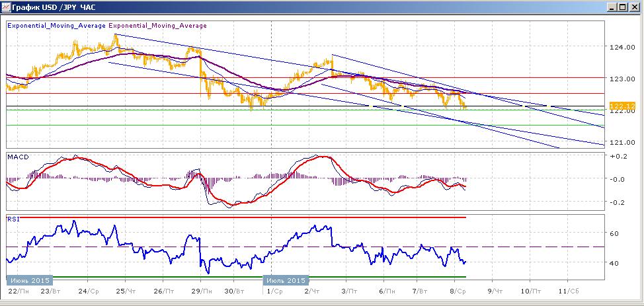This screenshot has width=644, height=306.
Task: Select the Июль 2015 month marker
Action: click(284, 280)
